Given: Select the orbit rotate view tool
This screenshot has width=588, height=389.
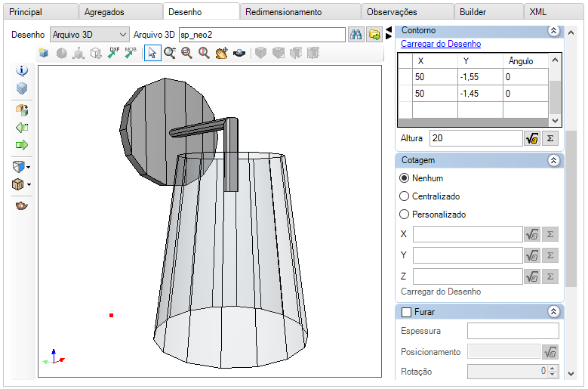Looking at the screenshot, I should [x=239, y=53].
